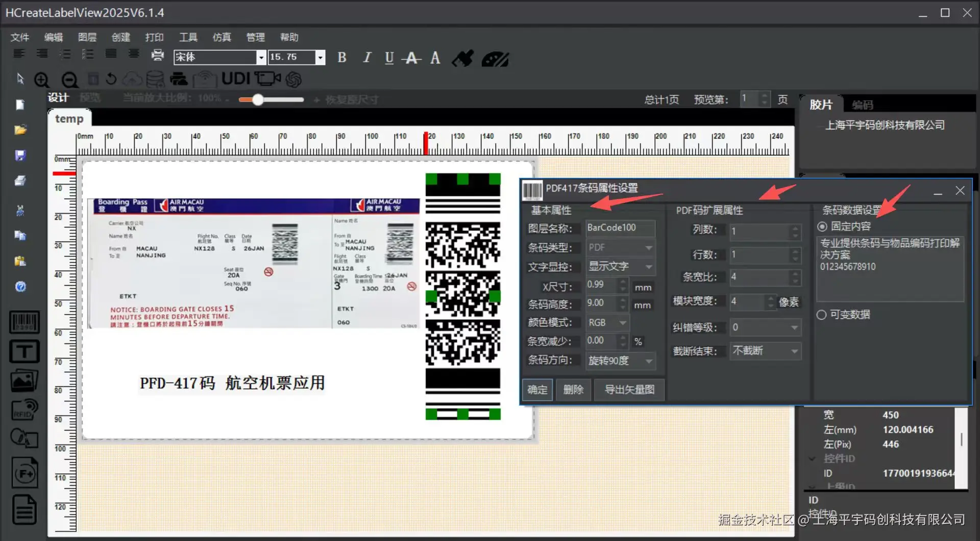Close the PDF417 properties dialog
The height and width of the screenshot is (541, 980).
click(x=960, y=191)
